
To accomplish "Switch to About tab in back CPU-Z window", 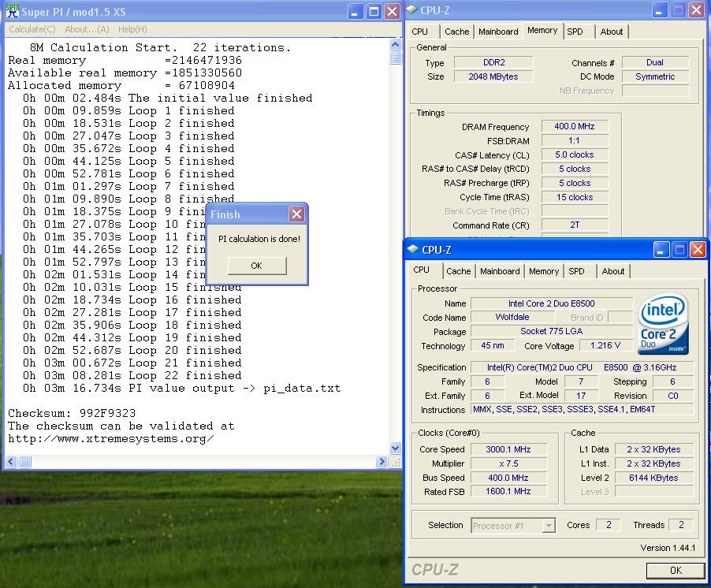I will (x=611, y=32).
